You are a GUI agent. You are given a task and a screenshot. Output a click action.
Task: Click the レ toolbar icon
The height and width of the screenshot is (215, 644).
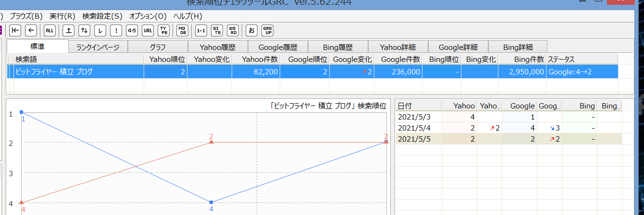(100, 30)
